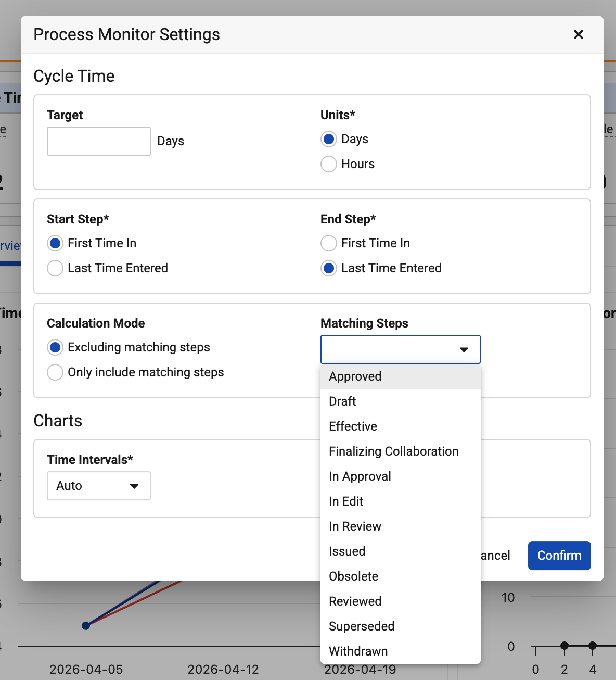The width and height of the screenshot is (616, 680).
Task: Pick Approved from the matching steps list
Action: [401, 376]
